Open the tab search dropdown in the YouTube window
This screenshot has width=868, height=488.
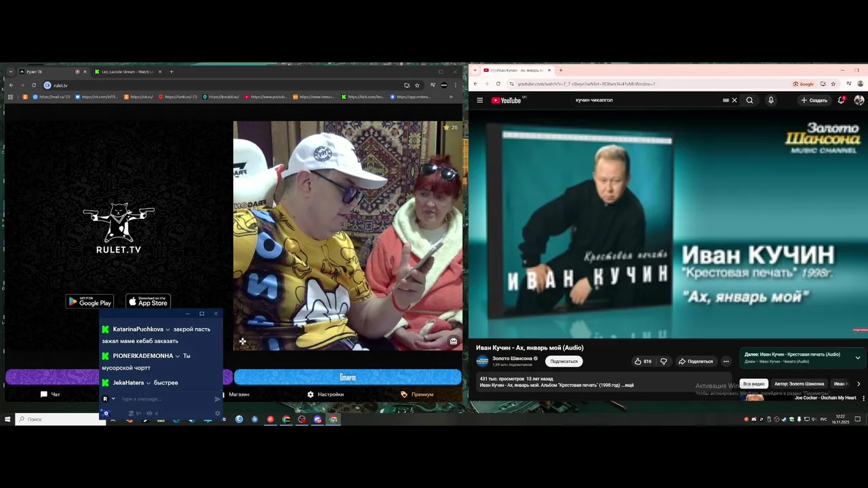point(476,70)
